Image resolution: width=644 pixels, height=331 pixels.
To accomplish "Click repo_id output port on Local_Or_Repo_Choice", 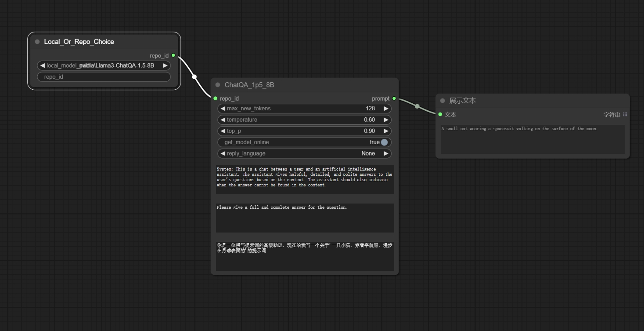I will 173,55.
